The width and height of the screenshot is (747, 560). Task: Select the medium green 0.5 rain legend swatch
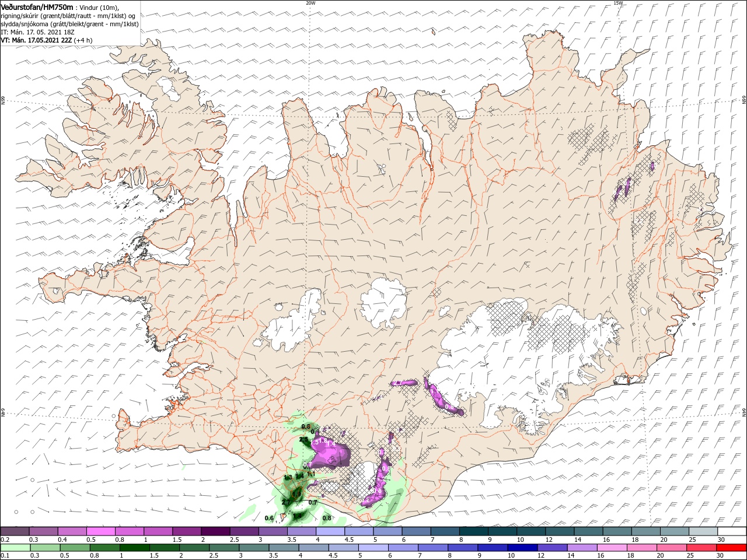point(75,548)
